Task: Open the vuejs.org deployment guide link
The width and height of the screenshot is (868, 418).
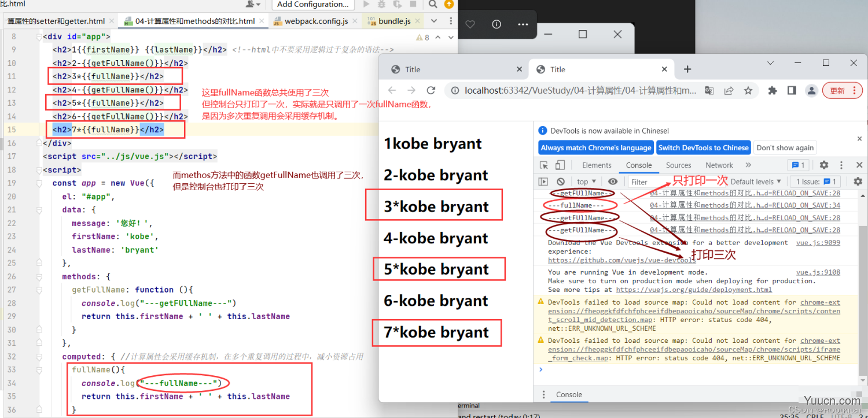Action: [694, 290]
